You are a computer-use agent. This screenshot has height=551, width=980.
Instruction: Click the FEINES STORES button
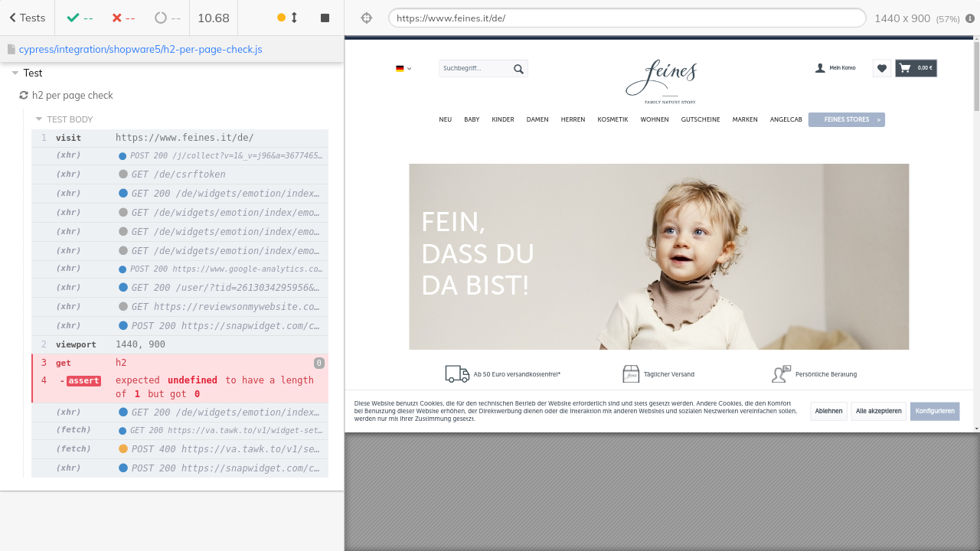click(846, 119)
